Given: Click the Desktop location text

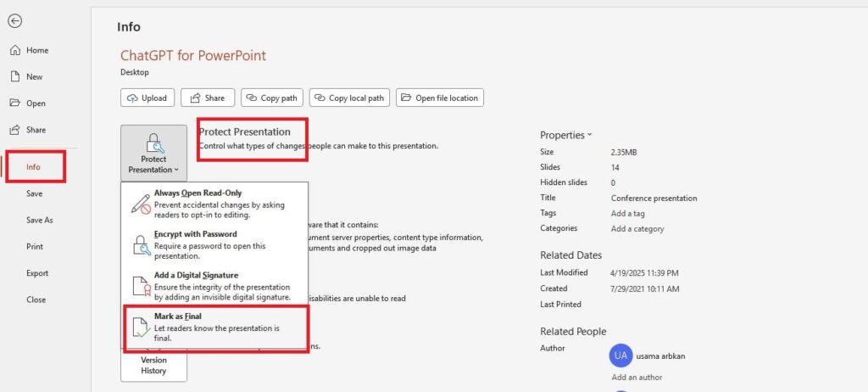Looking at the screenshot, I should click(x=135, y=72).
